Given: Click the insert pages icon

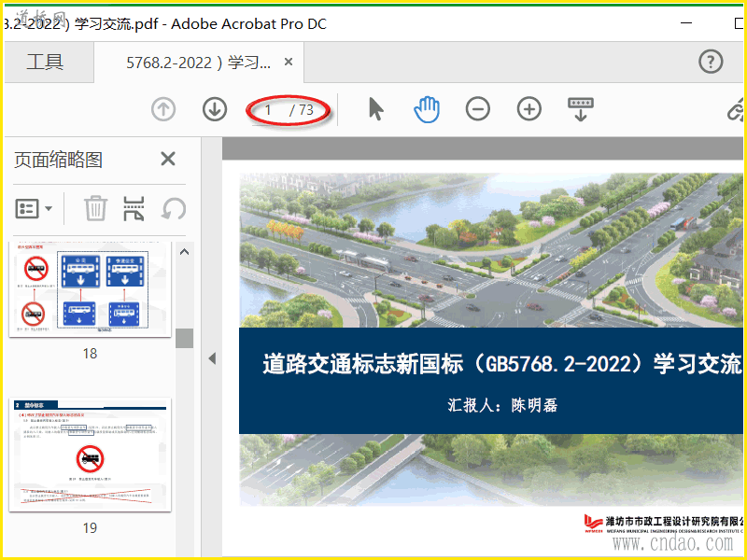Looking at the screenshot, I should pyautogui.click(x=134, y=208).
